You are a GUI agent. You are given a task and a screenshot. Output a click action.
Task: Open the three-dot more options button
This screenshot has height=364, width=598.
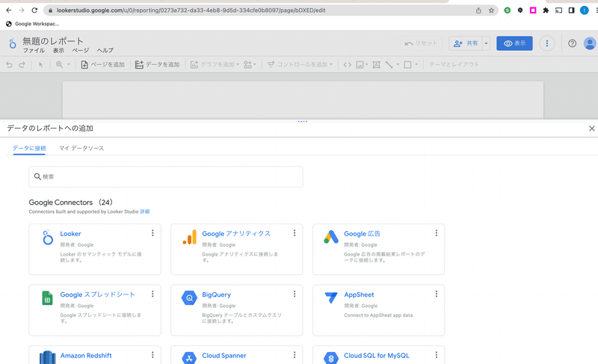[x=547, y=43]
